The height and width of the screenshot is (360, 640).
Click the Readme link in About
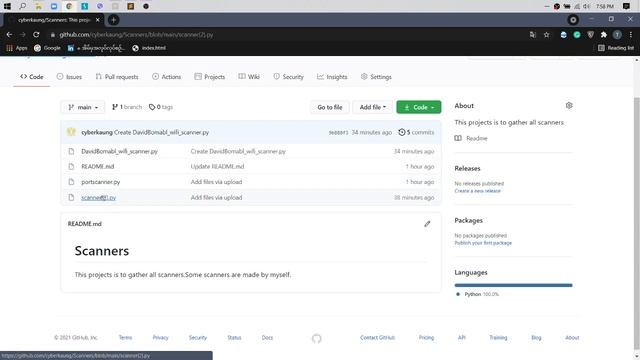tap(471, 138)
